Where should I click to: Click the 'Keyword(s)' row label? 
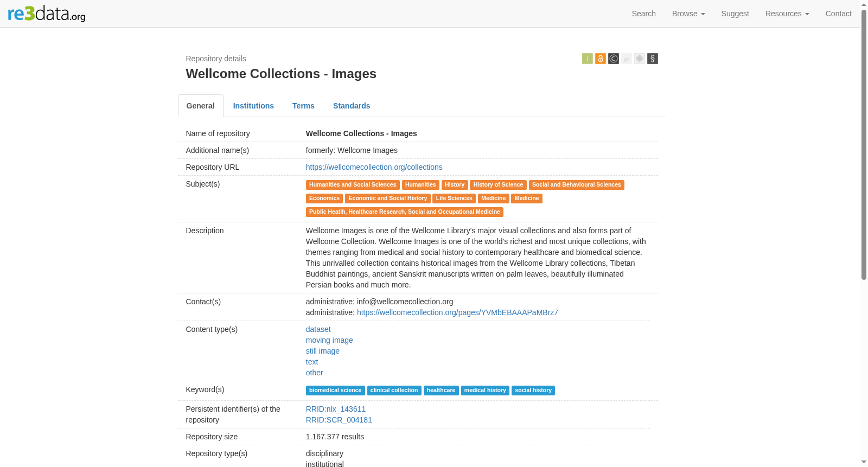(x=205, y=389)
